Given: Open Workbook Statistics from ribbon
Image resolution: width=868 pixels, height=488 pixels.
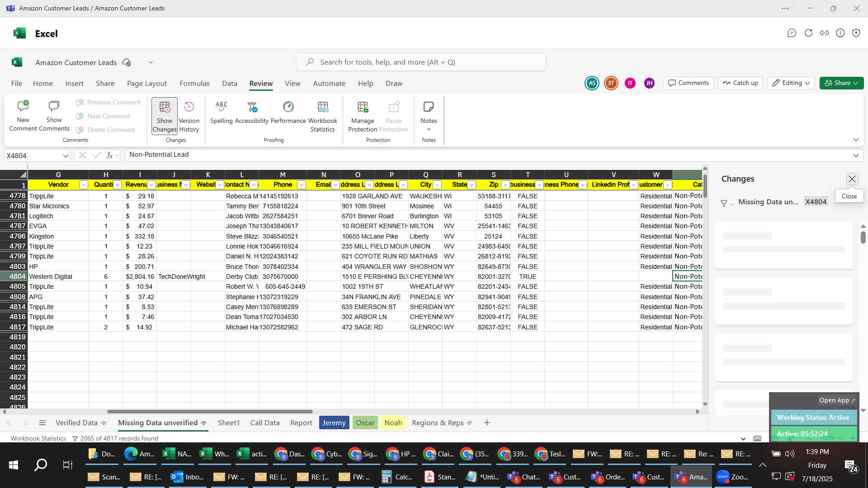Looking at the screenshot, I should 323,117.
